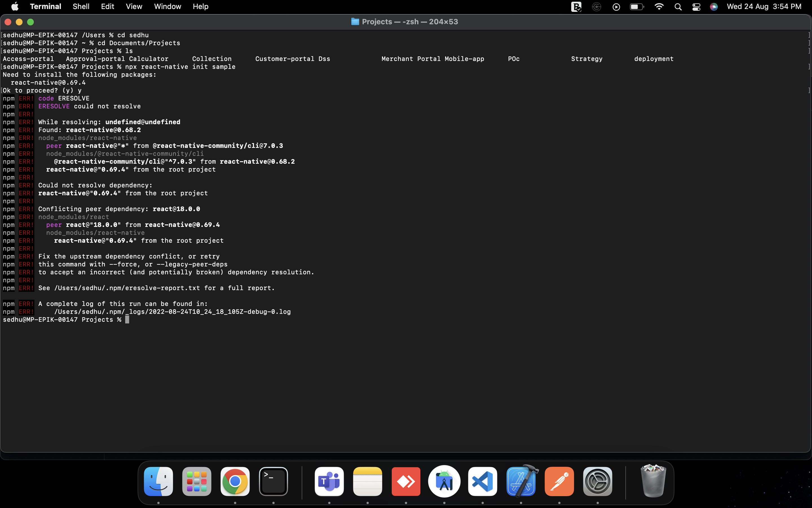Open the Shell menu
812x508 pixels.
click(x=81, y=6)
